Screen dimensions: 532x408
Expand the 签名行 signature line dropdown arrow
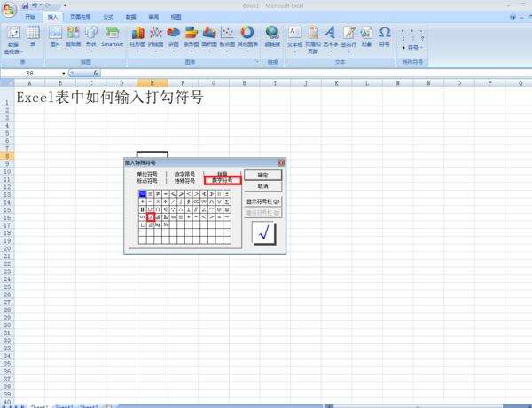click(348, 51)
